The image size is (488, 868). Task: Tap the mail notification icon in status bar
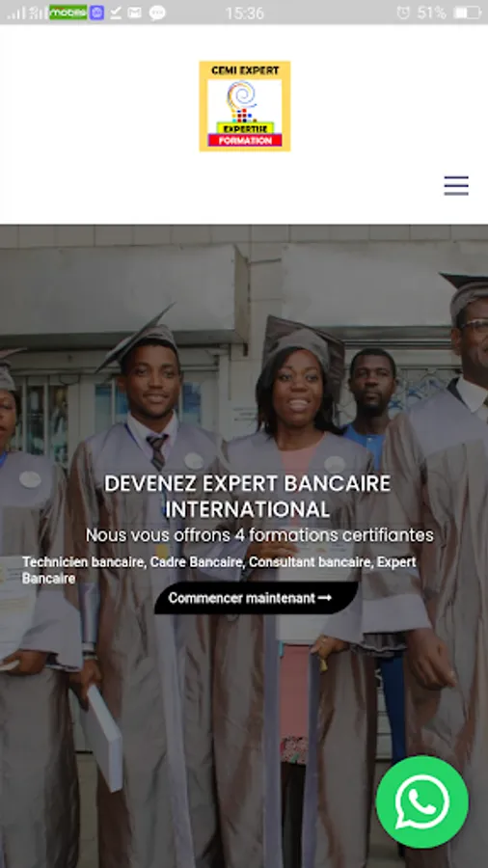point(134,13)
